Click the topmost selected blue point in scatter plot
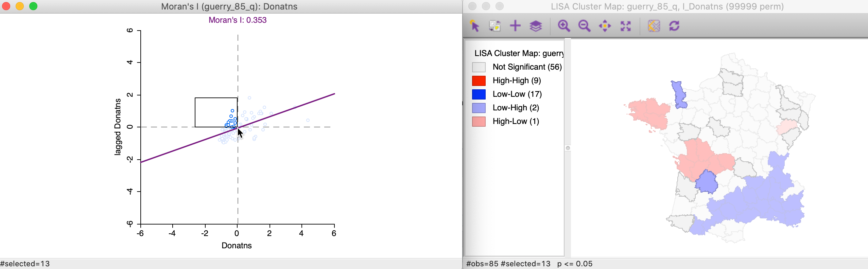This screenshot has width=868, height=269. 232,111
